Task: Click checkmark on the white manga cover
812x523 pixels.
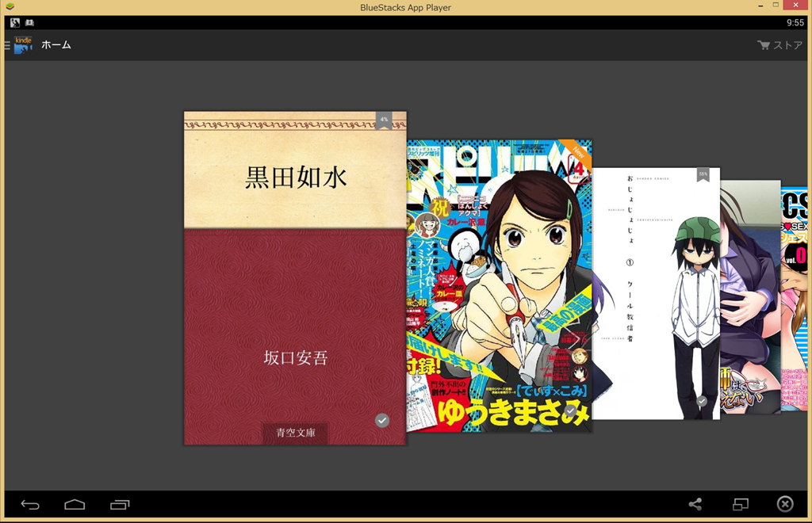Action: (x=702, y=402)
